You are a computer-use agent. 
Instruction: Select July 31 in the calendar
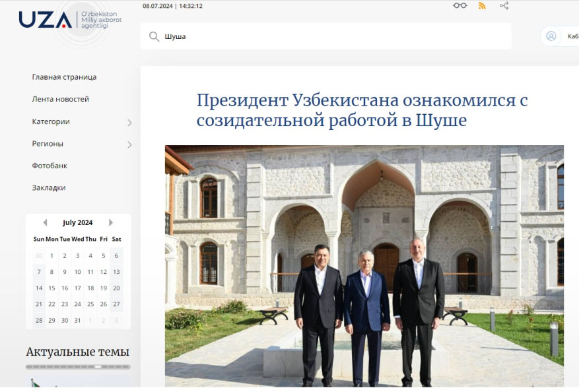pyautogui.click(x=77, y=320)
